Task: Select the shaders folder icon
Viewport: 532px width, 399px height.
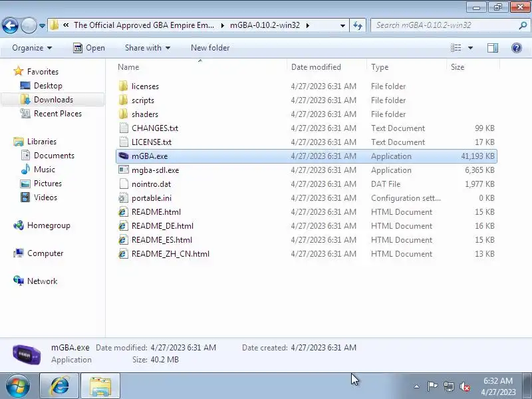Action: click(124, 114)
